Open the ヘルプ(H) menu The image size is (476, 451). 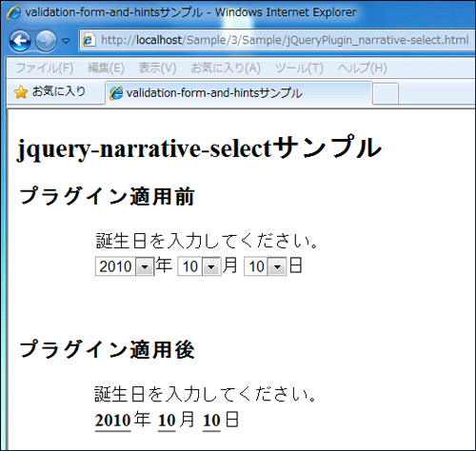pyautogui.click(x=362, y=69)
